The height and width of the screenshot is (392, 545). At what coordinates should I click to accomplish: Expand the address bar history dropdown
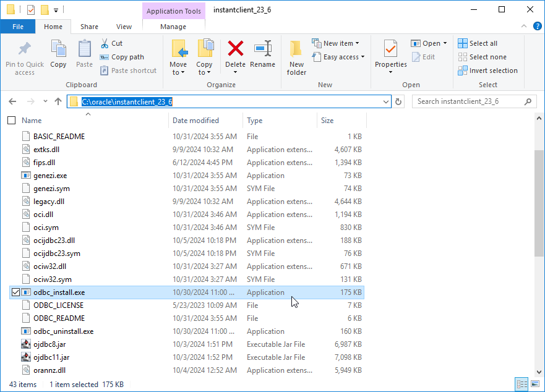pos(387,101)
